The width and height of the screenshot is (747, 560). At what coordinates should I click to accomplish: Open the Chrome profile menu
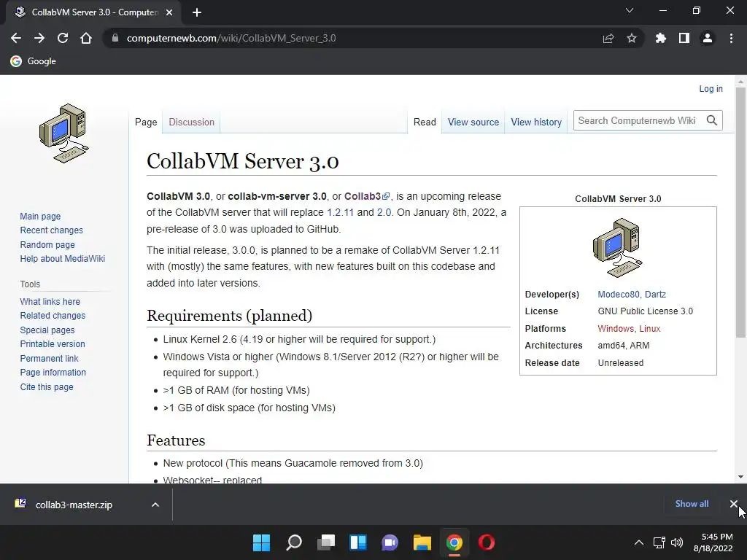[x=708, y=38]
